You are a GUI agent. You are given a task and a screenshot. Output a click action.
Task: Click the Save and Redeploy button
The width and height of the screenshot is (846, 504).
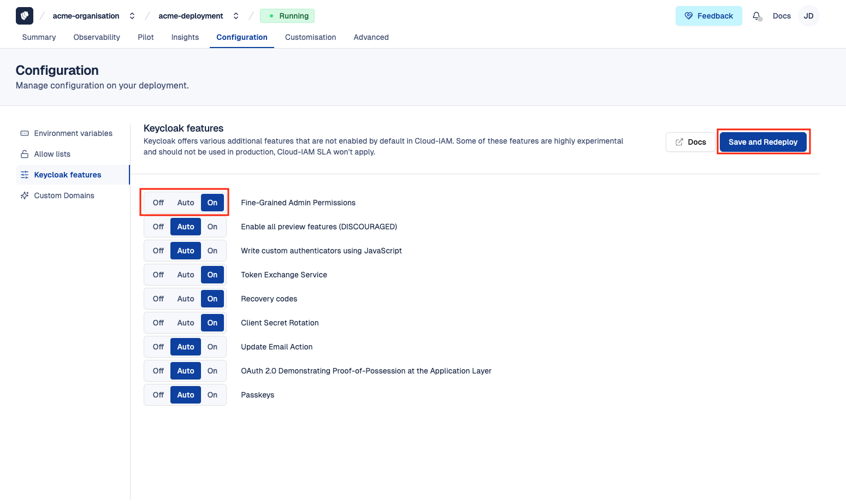(763, 142)
